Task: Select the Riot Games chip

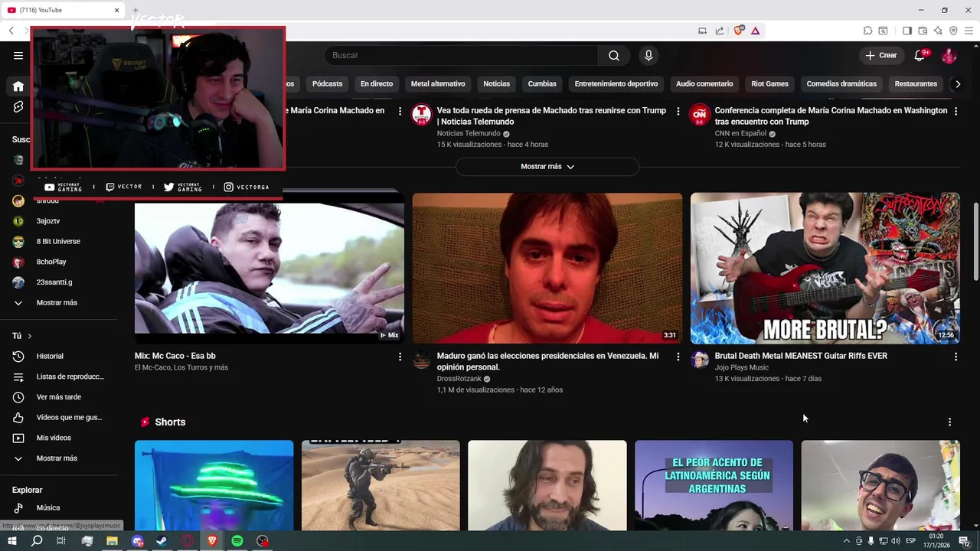Action: 769,84
